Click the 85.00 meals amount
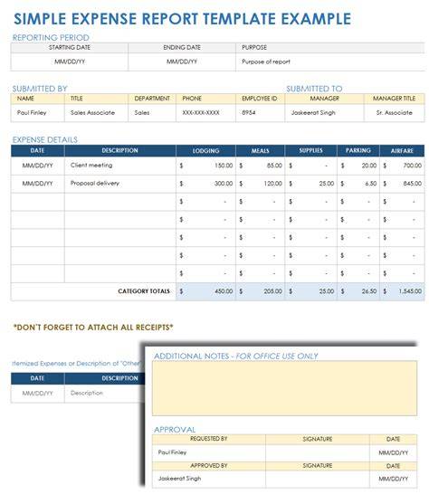 coord(260,166)
